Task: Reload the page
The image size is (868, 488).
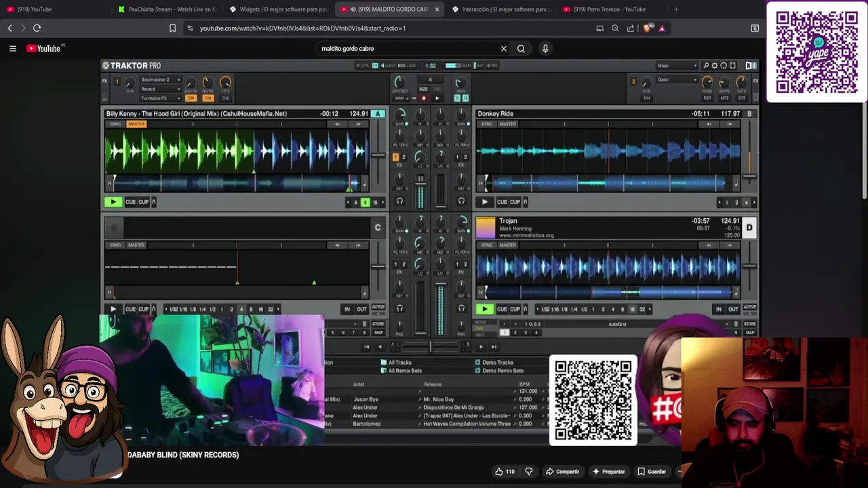Action: (x=37, y=28)
